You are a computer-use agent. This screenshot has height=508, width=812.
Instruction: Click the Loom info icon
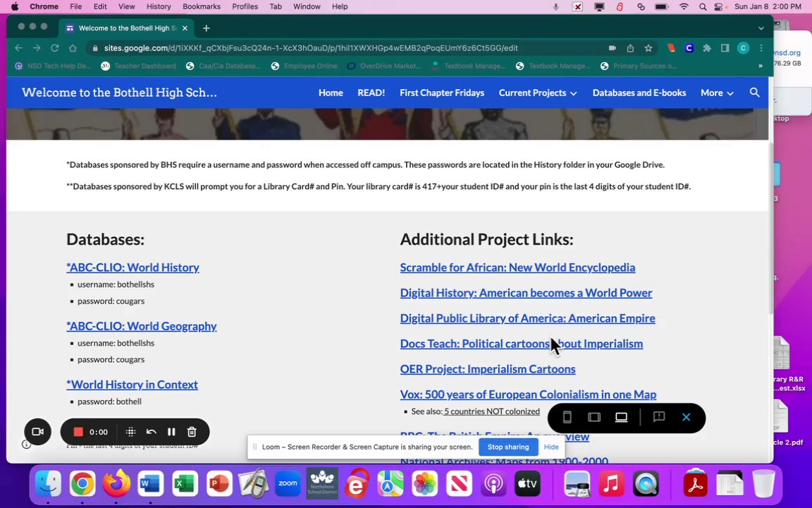[26, 445]
